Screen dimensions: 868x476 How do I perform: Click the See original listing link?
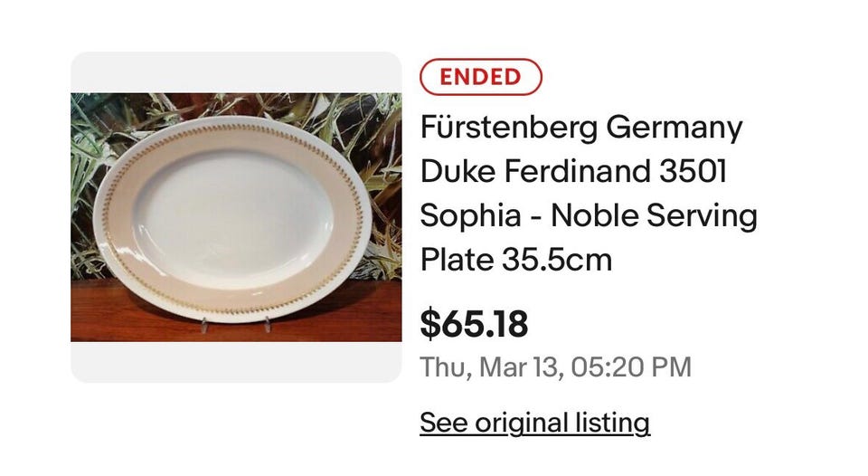pyautogui.click(x=534, y=423)
